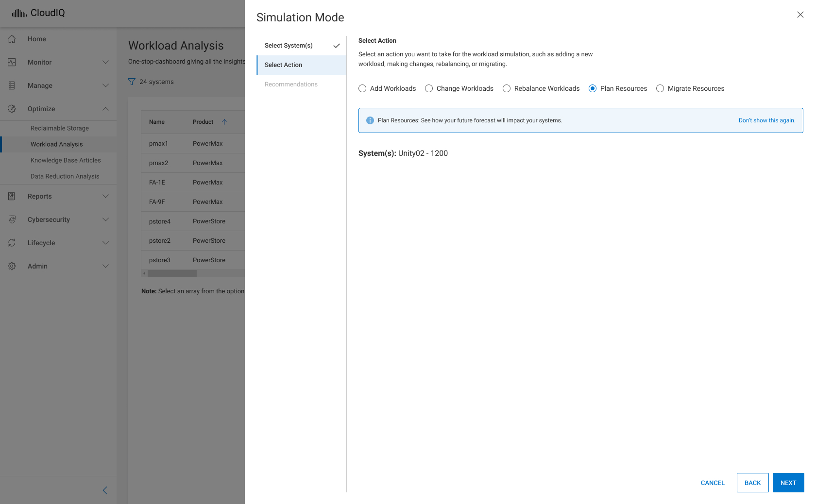
Task: Select the pstore4 row
Action: tap(193, 221)
